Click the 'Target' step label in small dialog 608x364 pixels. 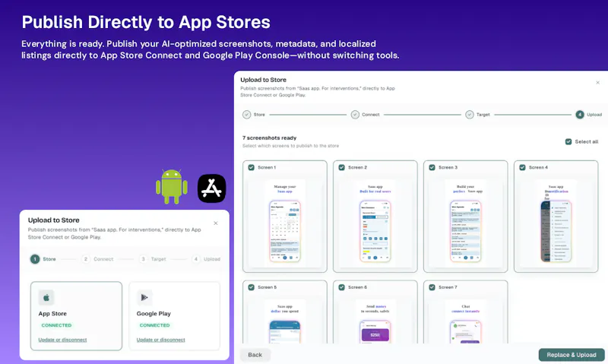point(158,259)
